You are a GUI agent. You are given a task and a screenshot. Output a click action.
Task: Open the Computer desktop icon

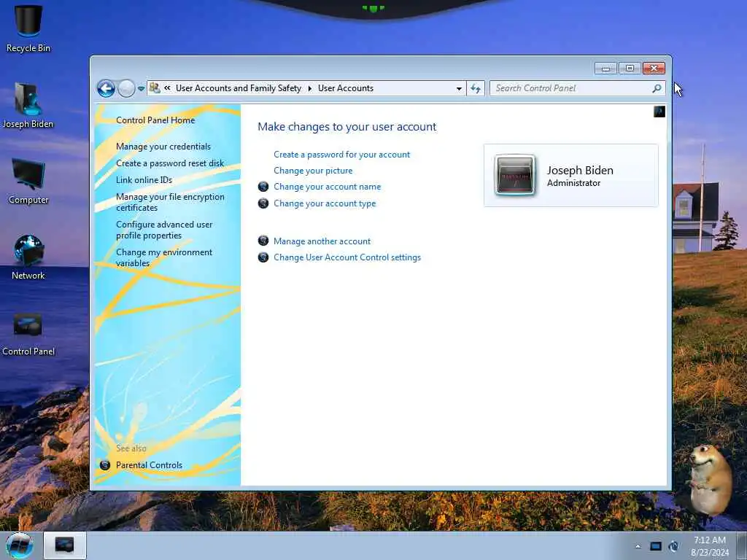(x=28, y=181)
